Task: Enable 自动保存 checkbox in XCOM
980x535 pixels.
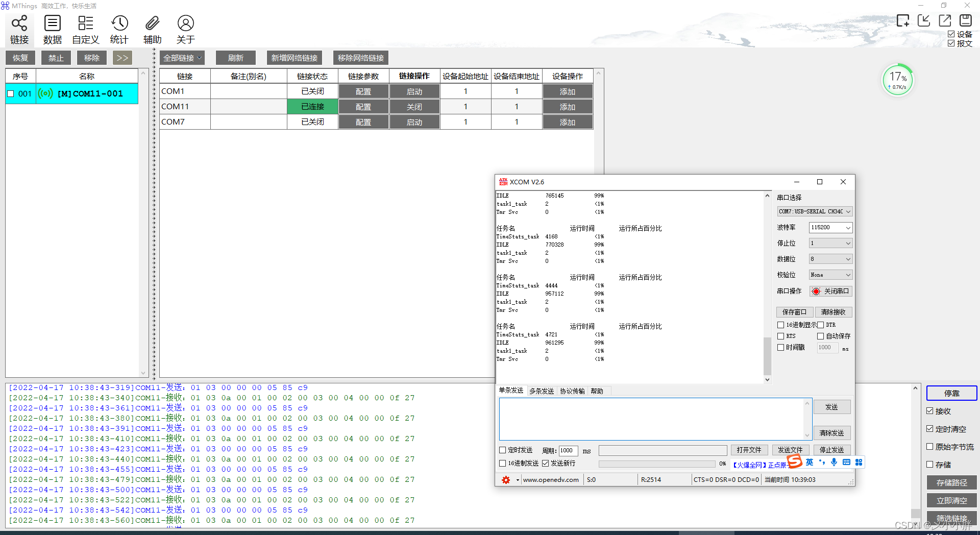Action: (821, 336)
